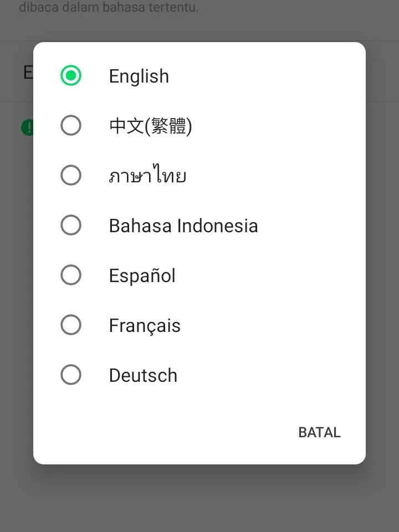The image size is (399, 532).
Task: Click the Deutsch text label
Action: pyautogui.click(x=143, y=375)
